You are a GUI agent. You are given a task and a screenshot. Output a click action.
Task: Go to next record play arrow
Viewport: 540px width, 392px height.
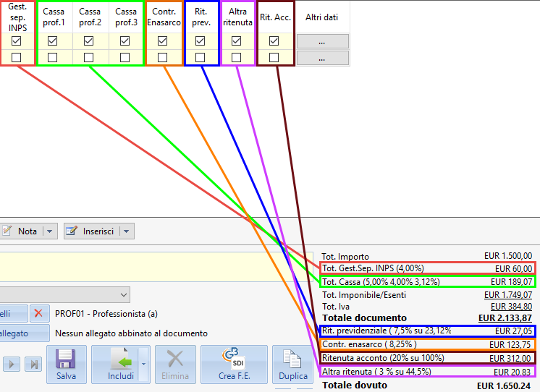tap(12, 364)
